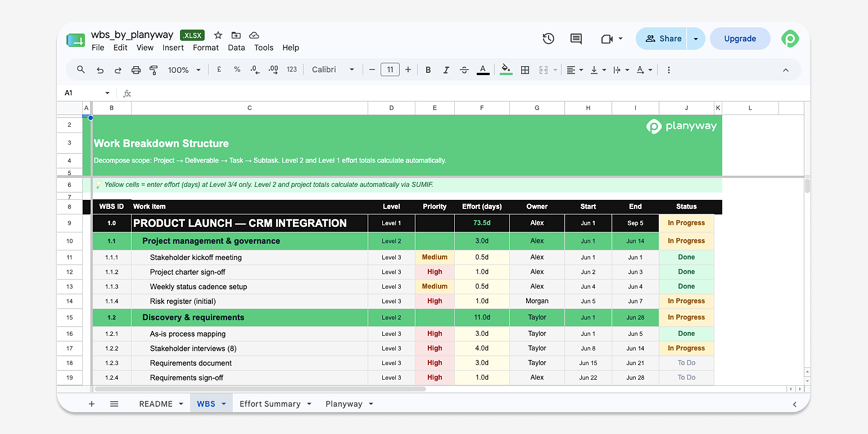This screenshot has height=434, width=868.
Task: Collapse the toolbar with the chevron
Action: pyautogui.click(x=786, y=70)
